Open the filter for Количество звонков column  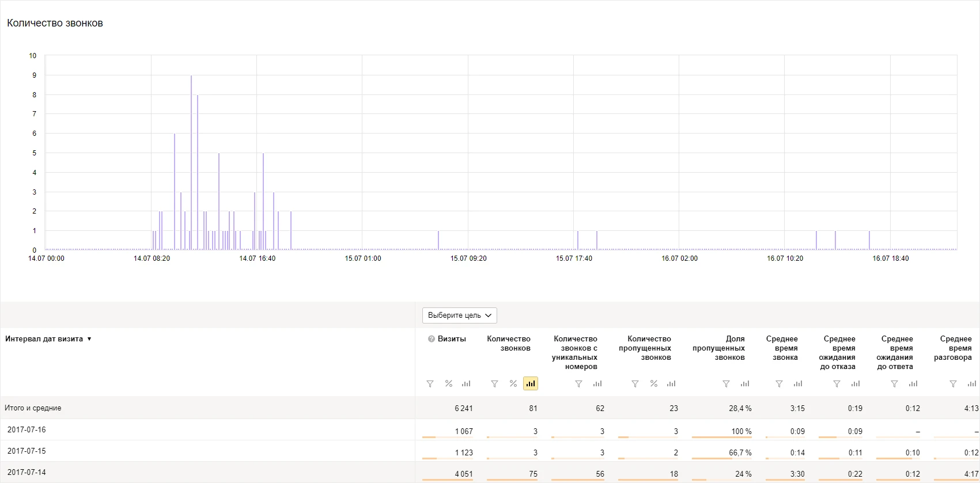click(494, 383)
